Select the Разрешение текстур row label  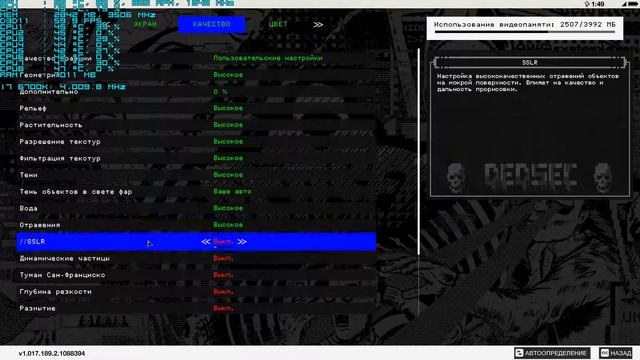tap(60, 142)
